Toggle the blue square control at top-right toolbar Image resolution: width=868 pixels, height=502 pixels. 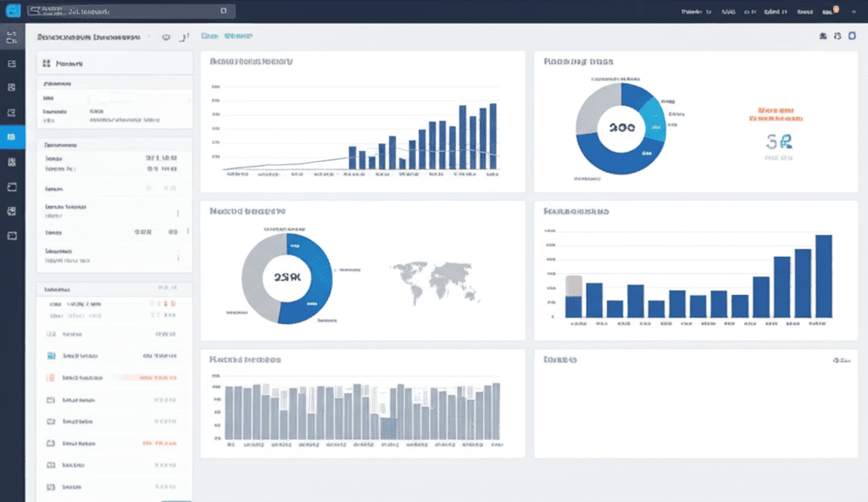pos(852,36)
